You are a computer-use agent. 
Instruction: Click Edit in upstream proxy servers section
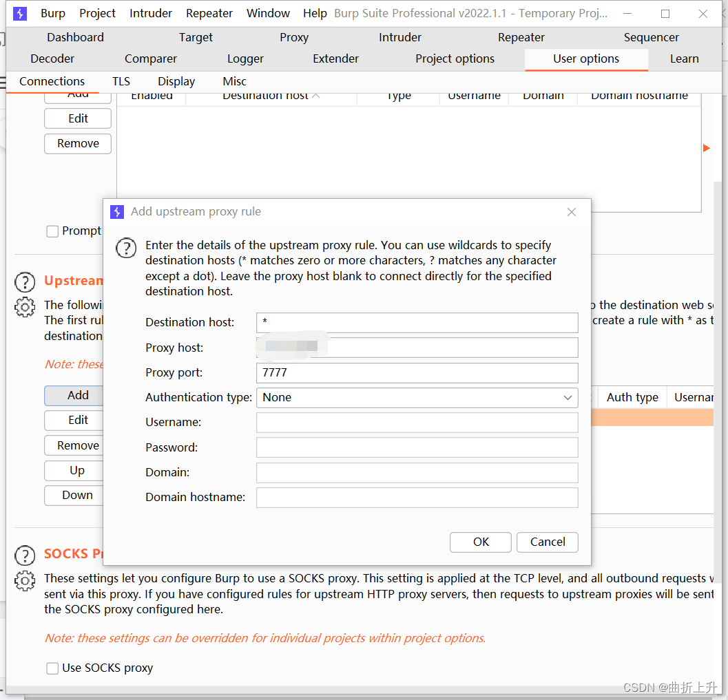[74, 421]
